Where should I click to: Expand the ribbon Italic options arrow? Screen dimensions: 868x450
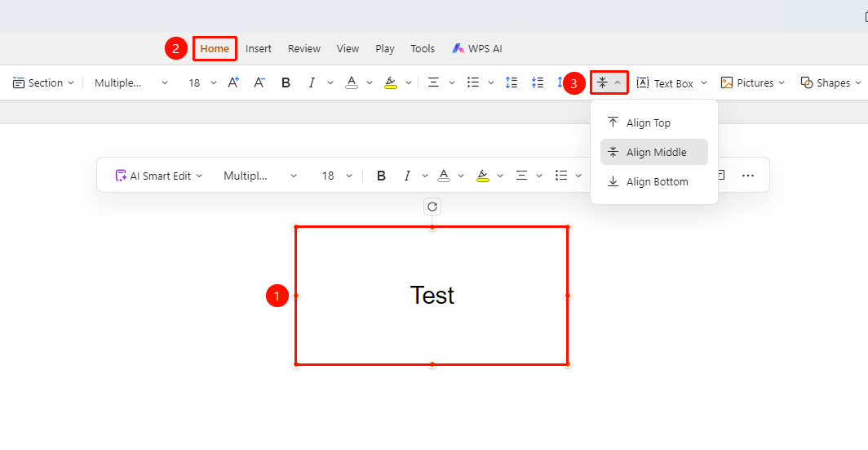330,82
